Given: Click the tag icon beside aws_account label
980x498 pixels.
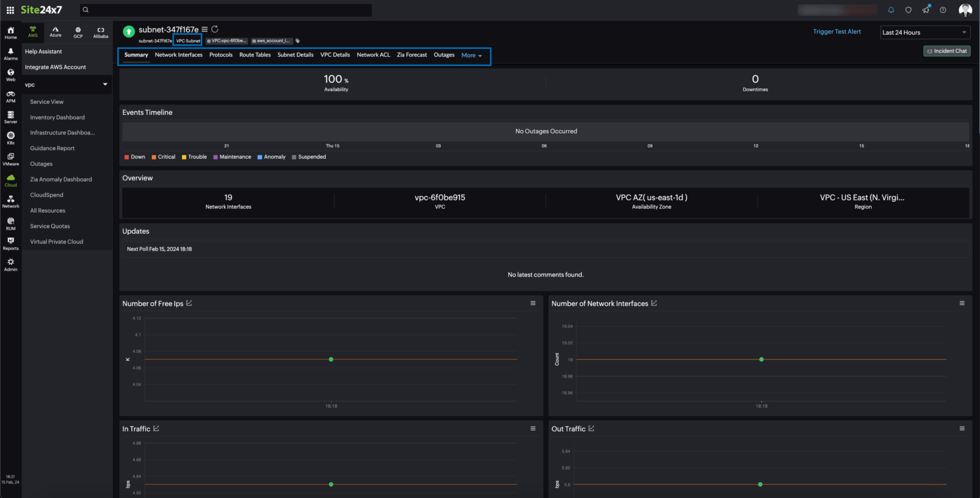Looking at the screenshot, I should pos(297,41).
